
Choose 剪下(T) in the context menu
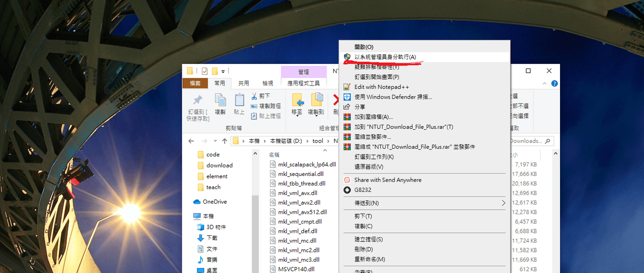point(425,216)
